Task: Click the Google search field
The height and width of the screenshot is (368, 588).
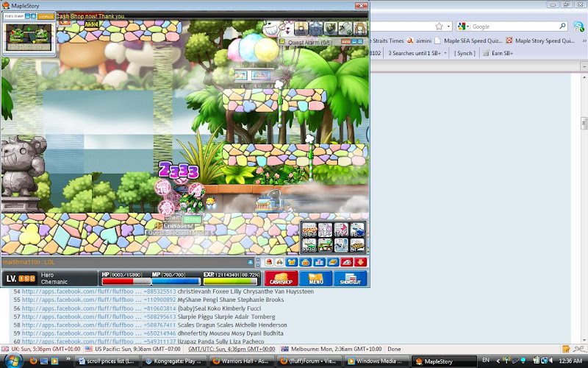Action: point(514,26)
